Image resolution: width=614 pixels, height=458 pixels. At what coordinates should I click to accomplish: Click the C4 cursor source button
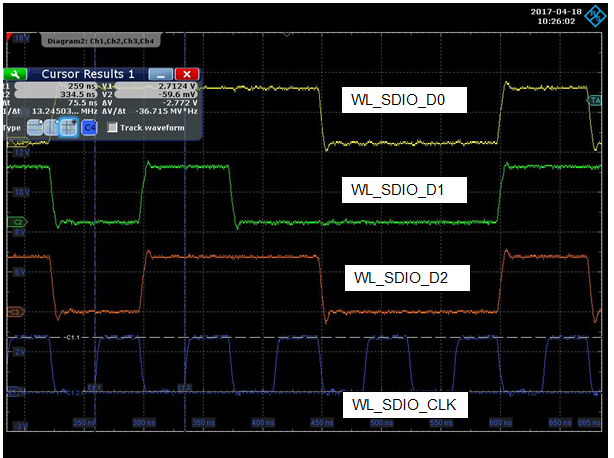(90, 128)
